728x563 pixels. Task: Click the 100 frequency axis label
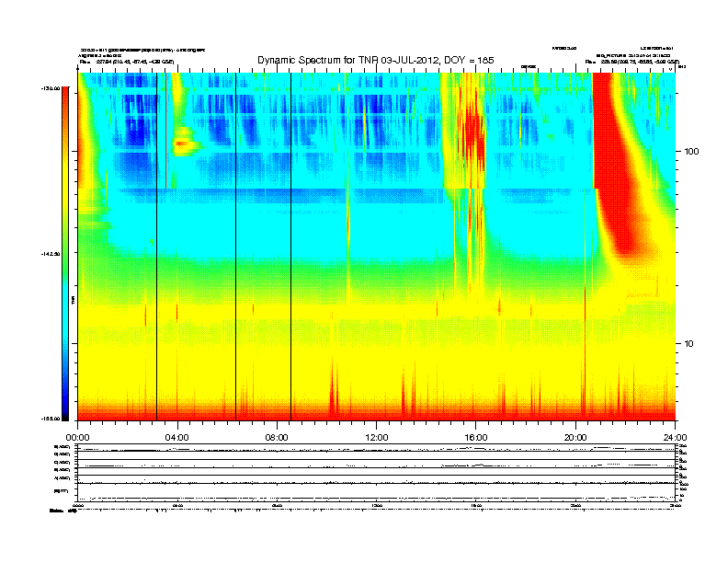point(691,152)
